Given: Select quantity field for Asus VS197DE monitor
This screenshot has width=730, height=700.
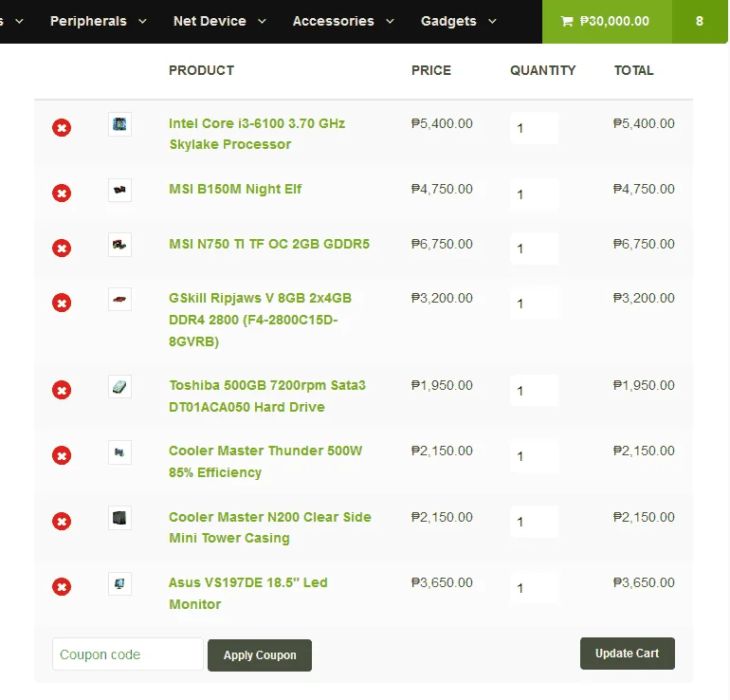Looking at the screenshot, I should point(535,588).
